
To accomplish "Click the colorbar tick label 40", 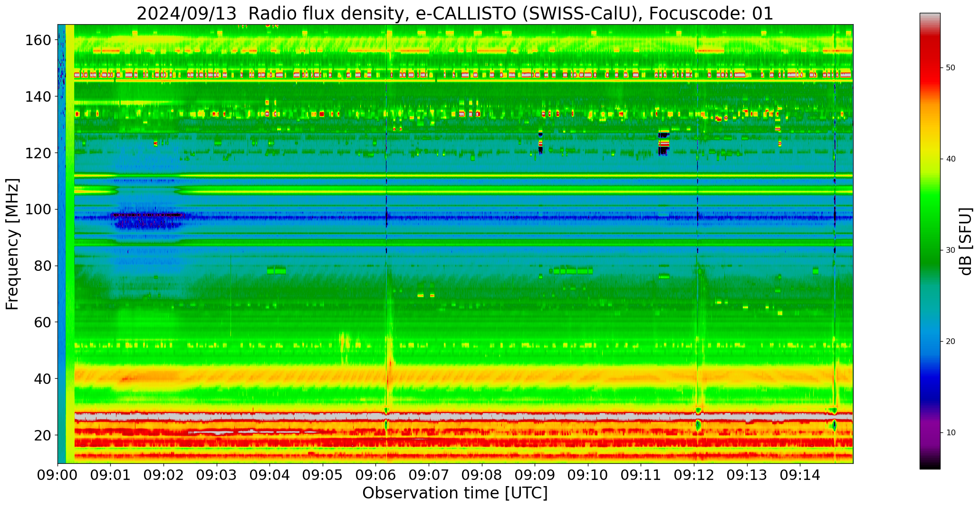I will (x=951, y=159).
